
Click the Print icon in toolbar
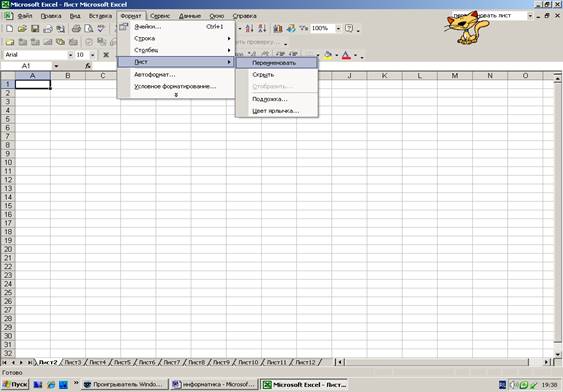76,28
